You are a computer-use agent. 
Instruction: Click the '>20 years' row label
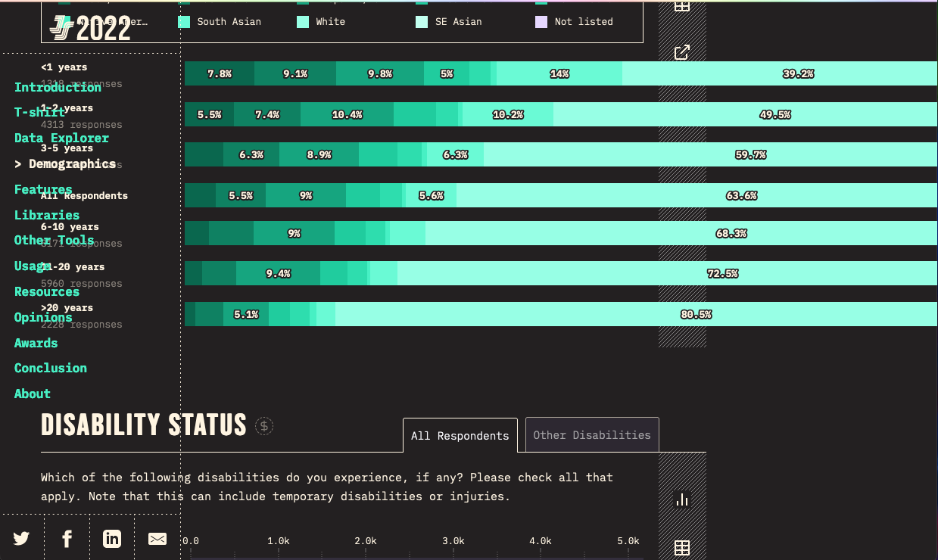[x=67, y=307]
